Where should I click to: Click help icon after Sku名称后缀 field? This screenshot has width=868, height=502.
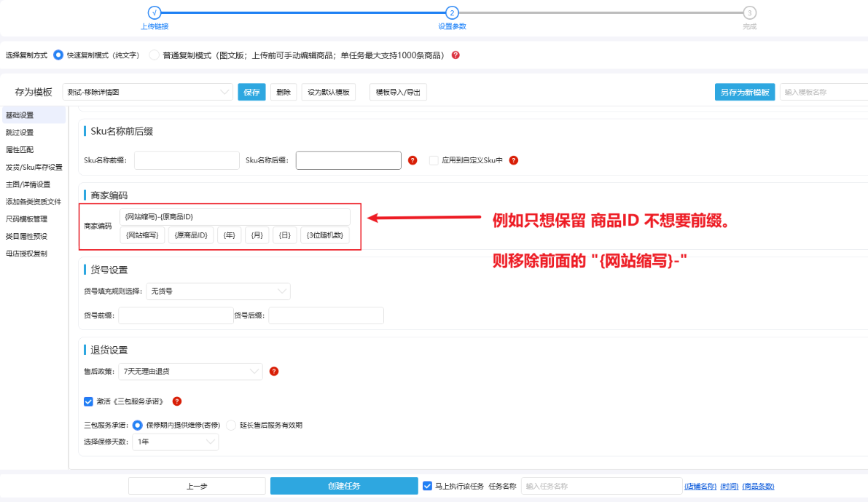point(413,160)
